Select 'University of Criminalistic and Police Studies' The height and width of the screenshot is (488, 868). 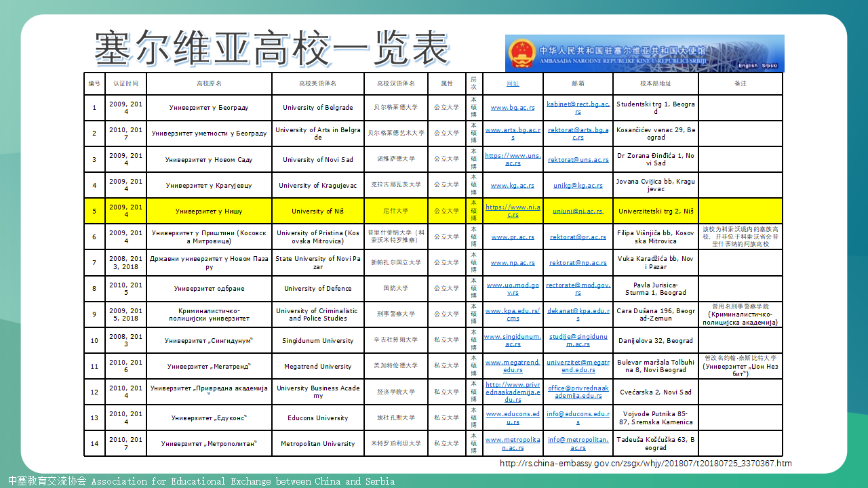(x=317, y=314)
